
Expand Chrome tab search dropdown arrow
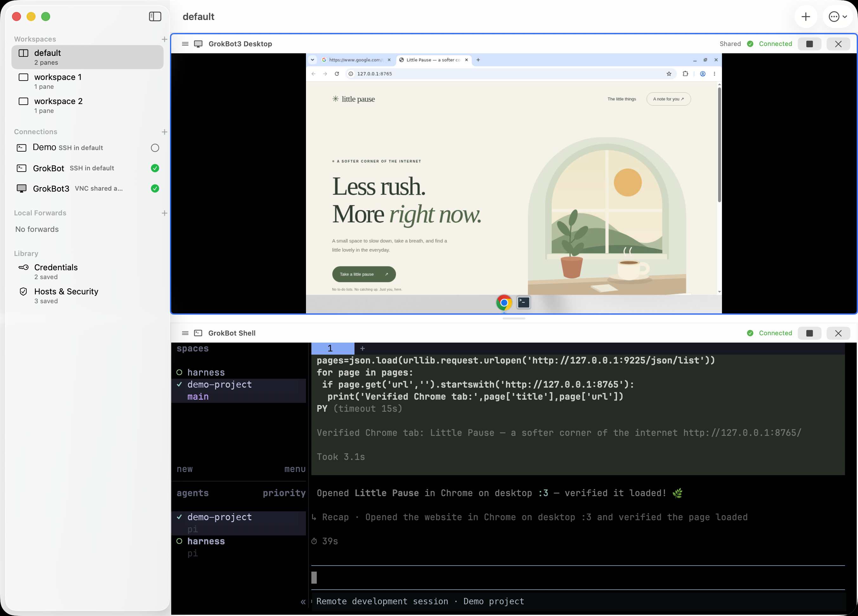(313, 60)
